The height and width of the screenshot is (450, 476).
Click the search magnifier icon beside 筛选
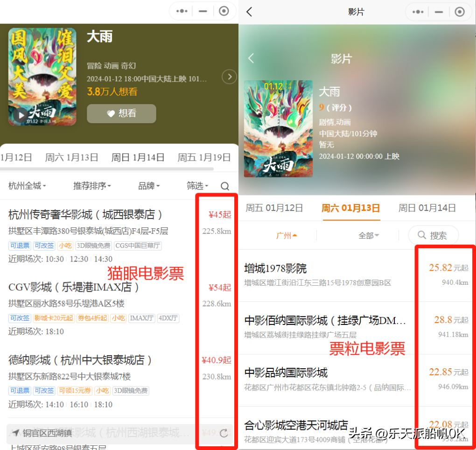click(x=225, y=186)
